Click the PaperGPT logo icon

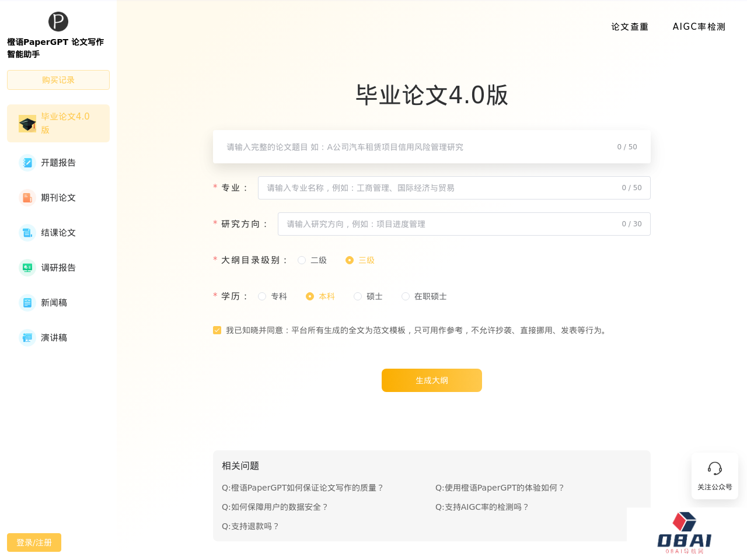[58, 22]
